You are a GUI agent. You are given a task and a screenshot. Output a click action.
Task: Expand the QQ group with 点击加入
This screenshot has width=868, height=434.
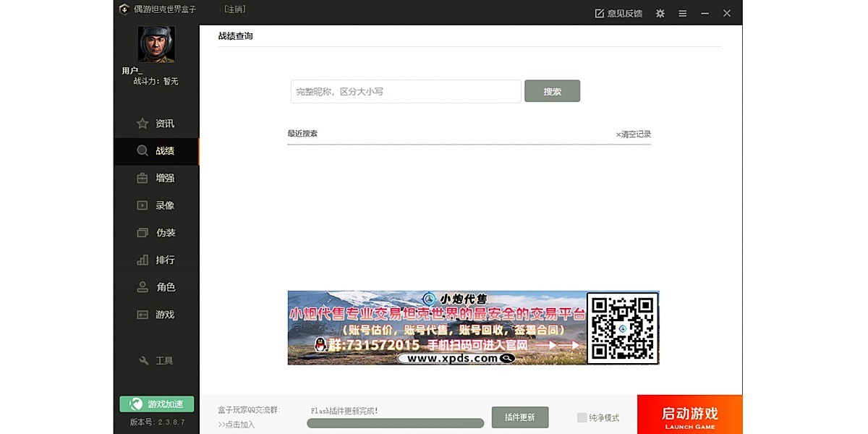coord(237,425)
